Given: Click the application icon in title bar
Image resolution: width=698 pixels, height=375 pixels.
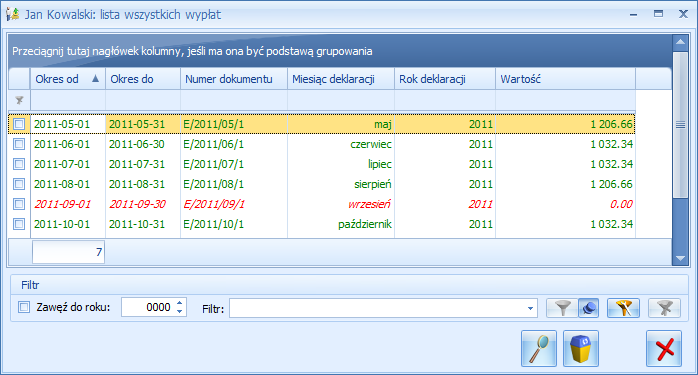Looking at the screenshot, I should [x=13, y=14].
